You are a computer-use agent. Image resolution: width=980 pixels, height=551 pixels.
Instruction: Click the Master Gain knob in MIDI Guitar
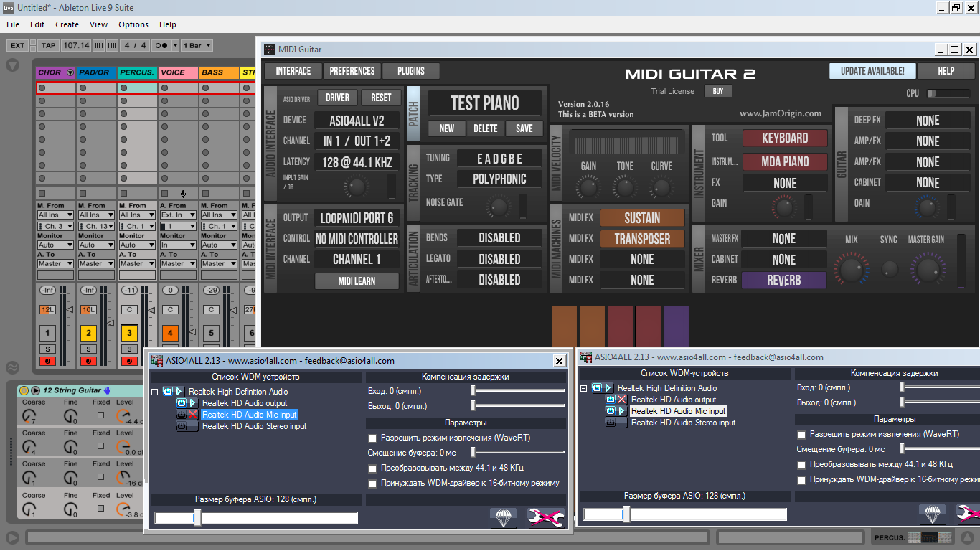click(x=927, y=269)
